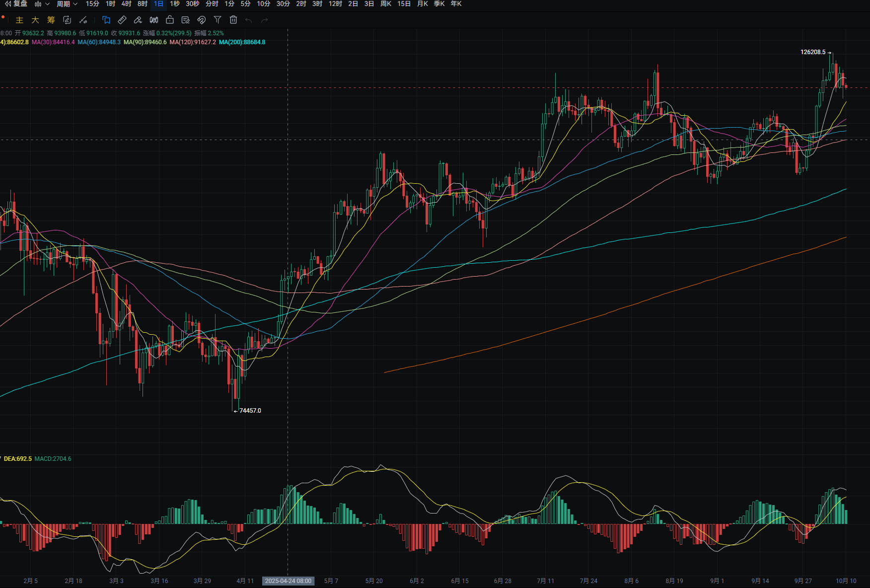The width and height of the screenshot is (870, 588).
Task: Click the blue drawing bookmark icon
Action: [x=106, y=20]
